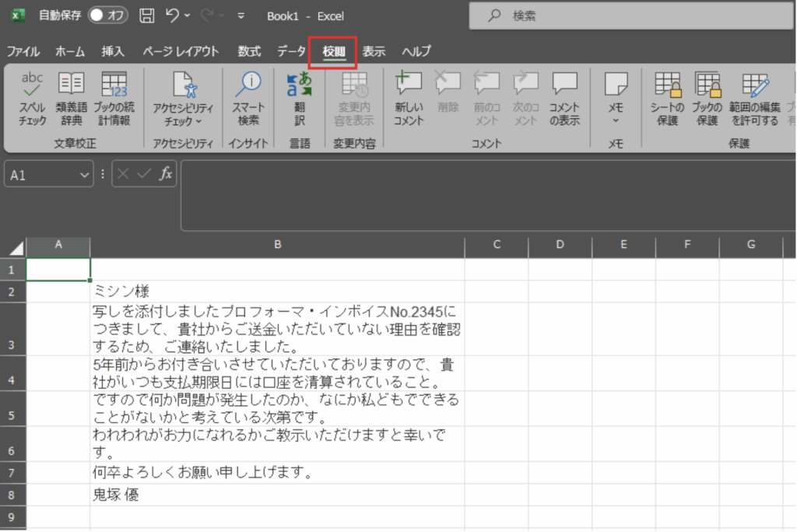
Task: Select row 5 header
Action: (x=12, y=408)
